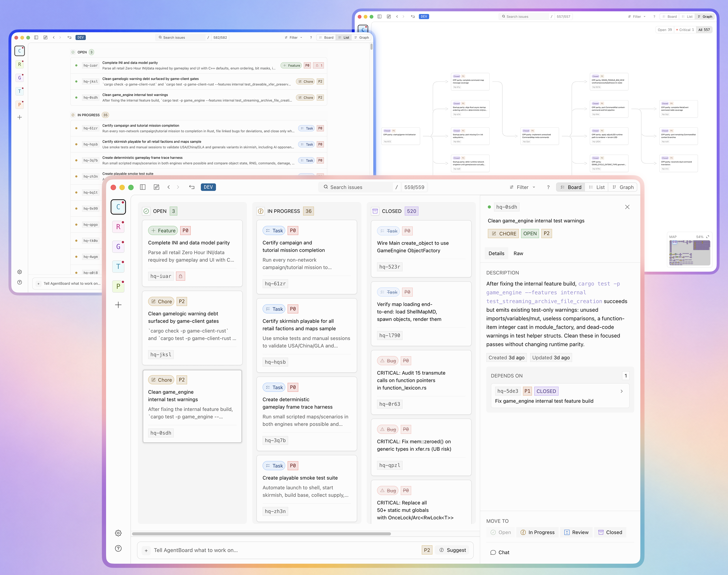Collapse OPEN section in list window
Viewport: 728px width, 575px height.
click(82, 52)
